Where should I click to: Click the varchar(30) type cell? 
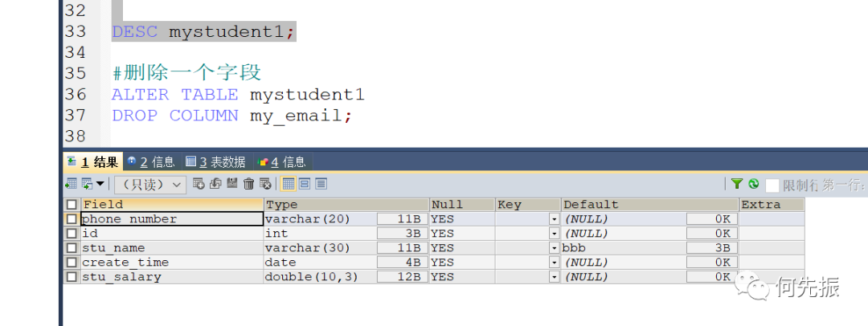[320, 248]
